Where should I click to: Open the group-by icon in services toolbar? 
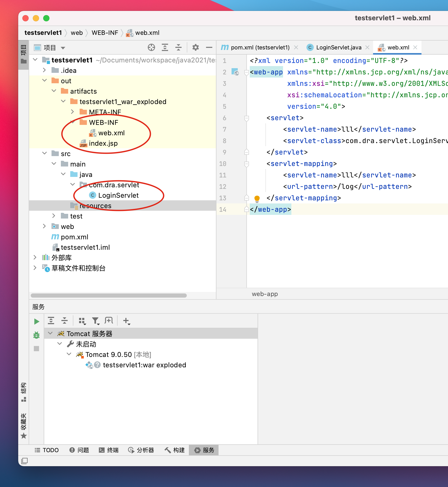(x=82, y=321)
